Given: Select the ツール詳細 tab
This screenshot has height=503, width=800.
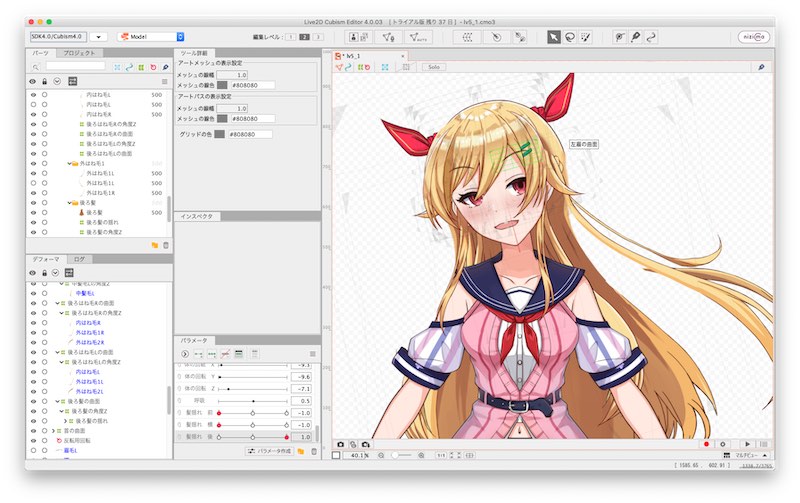Looking at the screenshot, I should 195,53.
